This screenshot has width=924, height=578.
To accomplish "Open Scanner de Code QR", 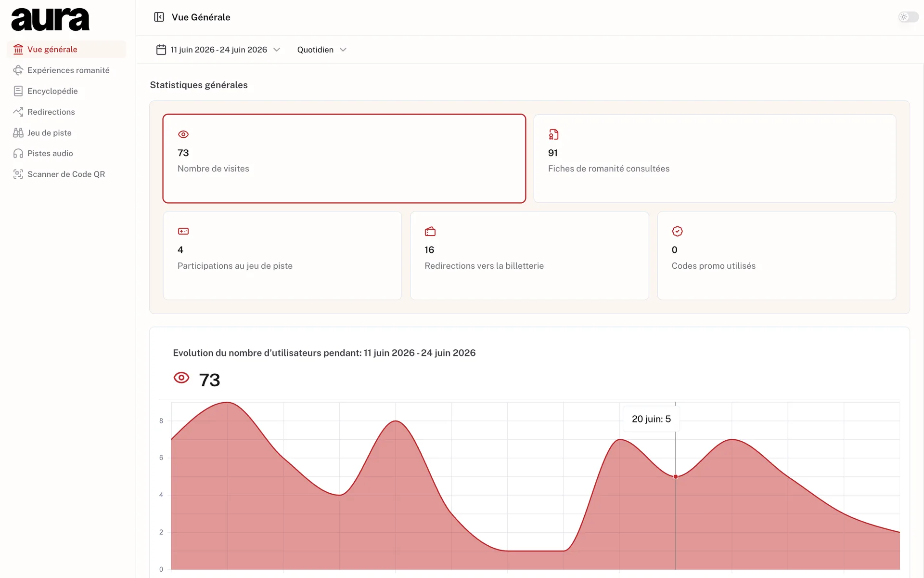I will 66,174.
